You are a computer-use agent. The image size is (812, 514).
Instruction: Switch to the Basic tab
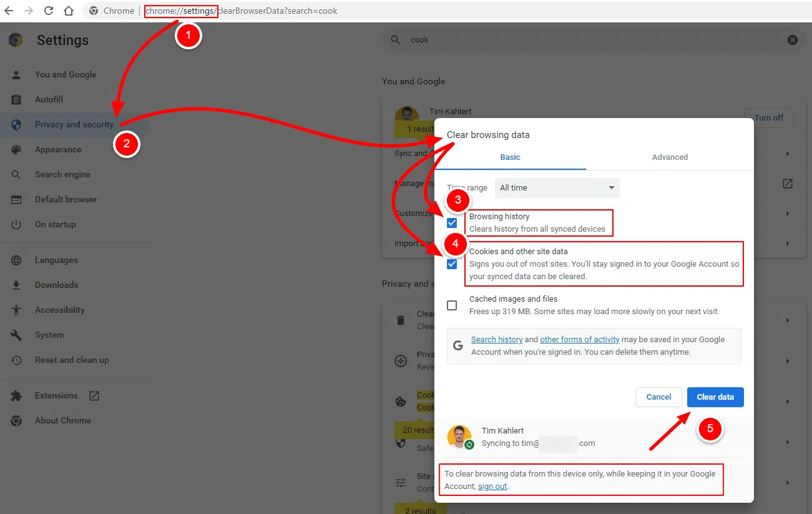click(x=510, y=157)
